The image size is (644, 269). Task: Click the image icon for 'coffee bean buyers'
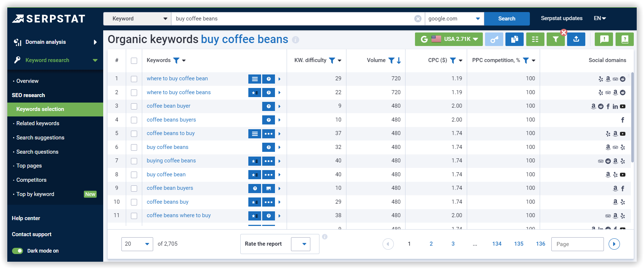click(268, 188)
